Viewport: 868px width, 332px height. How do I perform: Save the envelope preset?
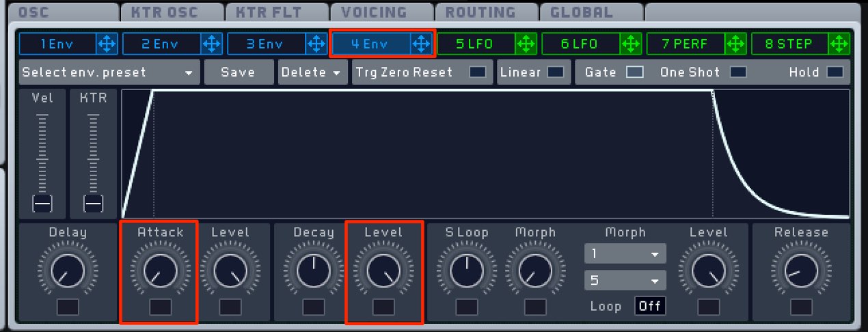tap(238, 72)
